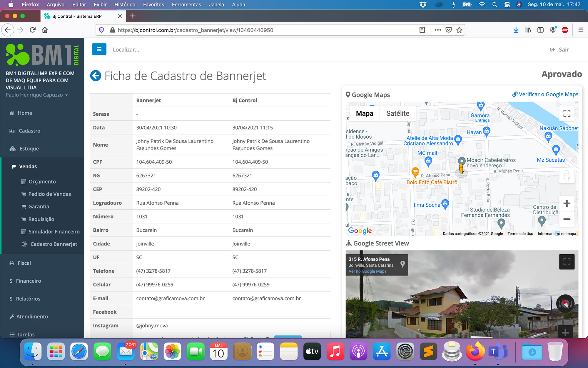Viewport: 588px width, 368px height.
Task: Click the Street View compass control
Action: (565, 304)
